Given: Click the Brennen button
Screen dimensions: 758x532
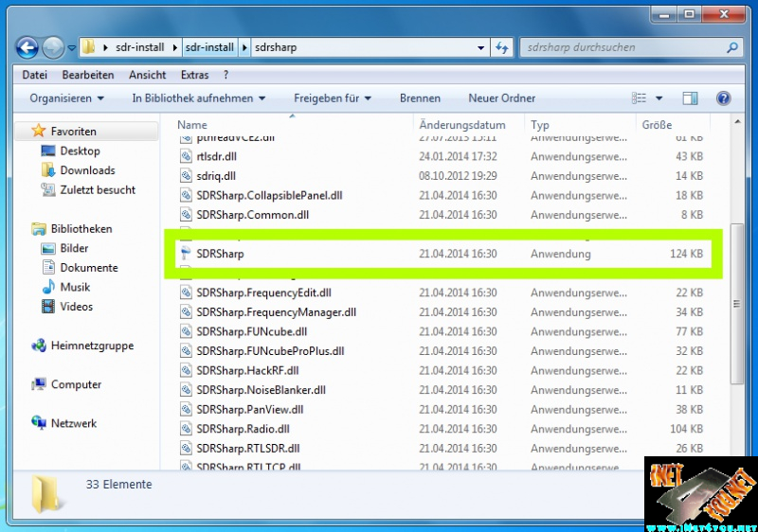Looking at the screenshot, I should (420, 98).
